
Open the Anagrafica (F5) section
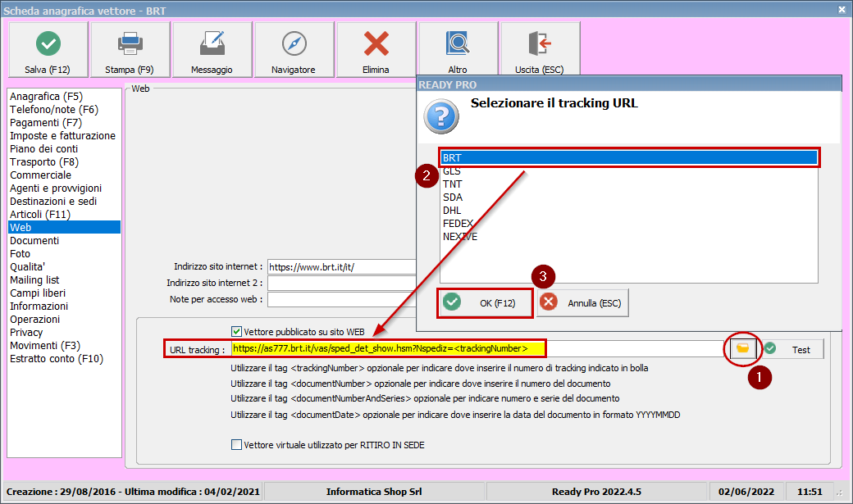coord(64,96)
